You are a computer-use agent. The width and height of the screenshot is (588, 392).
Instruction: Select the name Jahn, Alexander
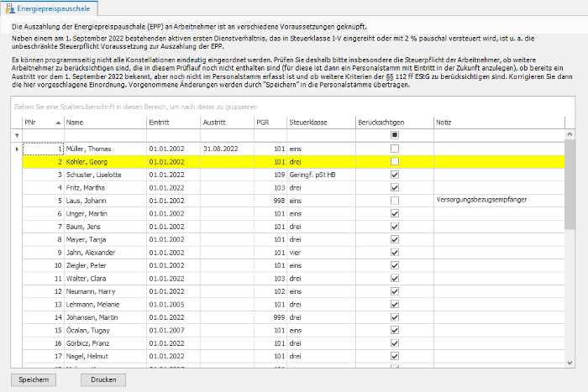pyautogui.click(x=91, y=253)
